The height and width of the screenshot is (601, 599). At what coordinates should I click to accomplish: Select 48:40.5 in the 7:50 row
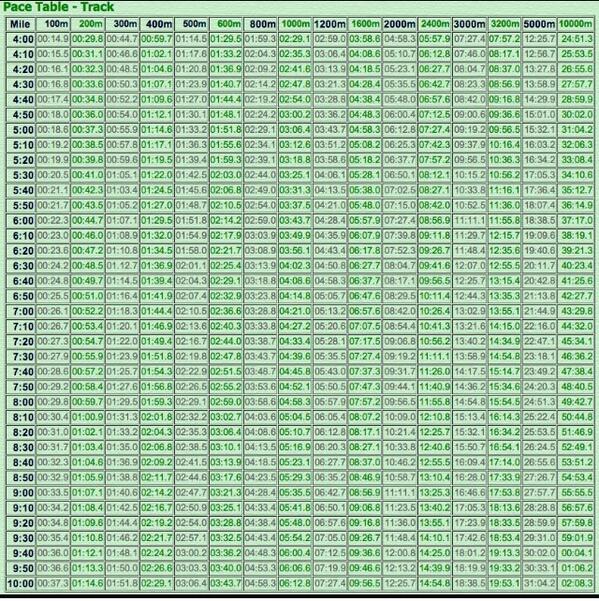[x=575, y=387]
